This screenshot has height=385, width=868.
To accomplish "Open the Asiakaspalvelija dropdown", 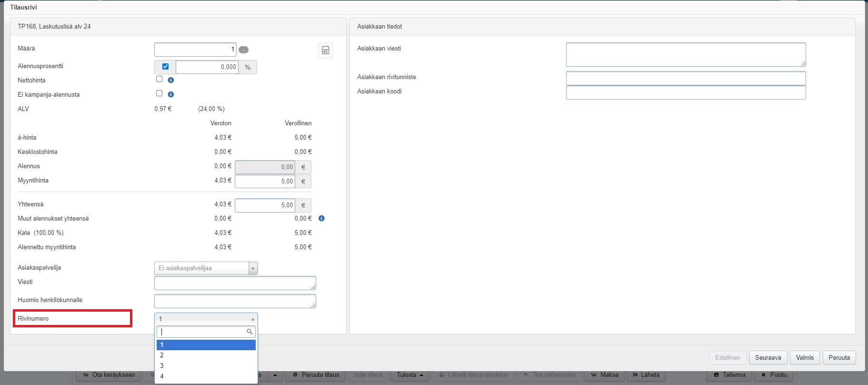I will click(206, 268).
